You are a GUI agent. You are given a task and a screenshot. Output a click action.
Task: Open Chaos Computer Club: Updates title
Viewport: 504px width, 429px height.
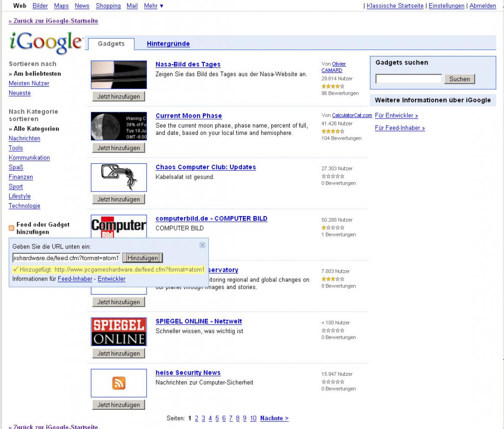[205, 167]
